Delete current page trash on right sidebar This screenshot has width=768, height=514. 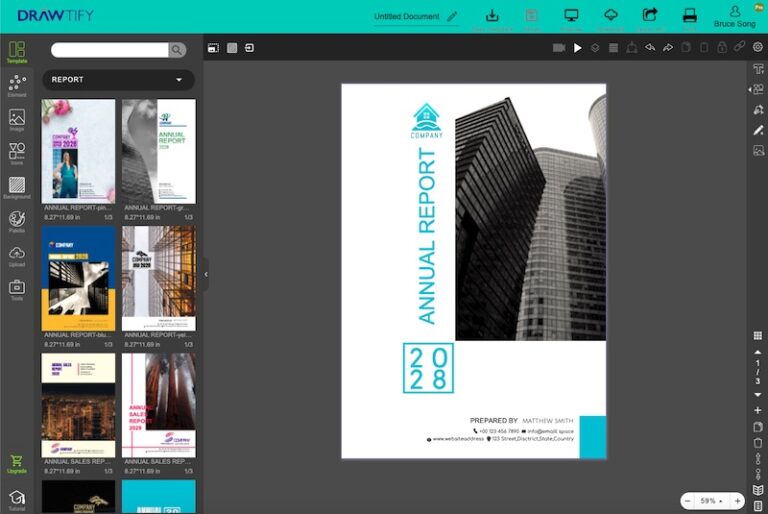[758, 443]
